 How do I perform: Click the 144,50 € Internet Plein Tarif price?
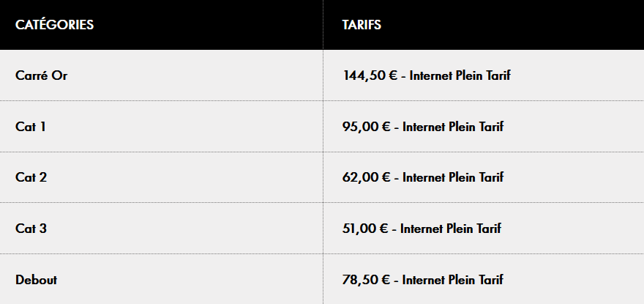point(426,75)
